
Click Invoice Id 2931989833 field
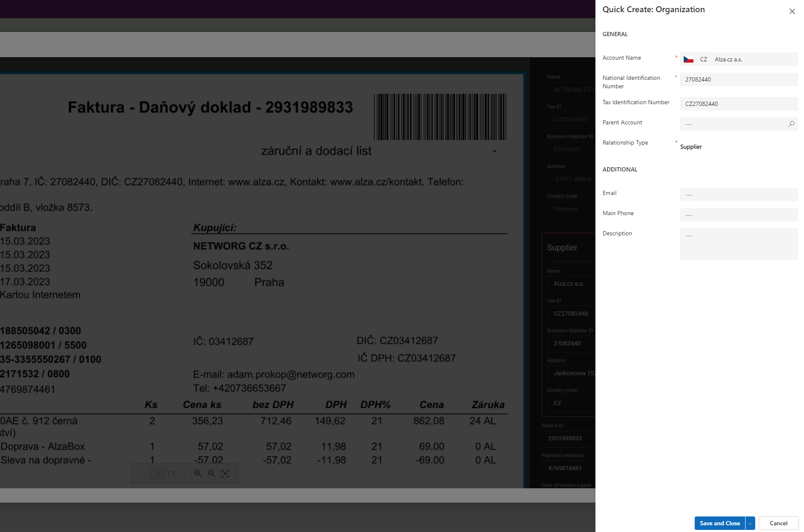pos(569,439)
